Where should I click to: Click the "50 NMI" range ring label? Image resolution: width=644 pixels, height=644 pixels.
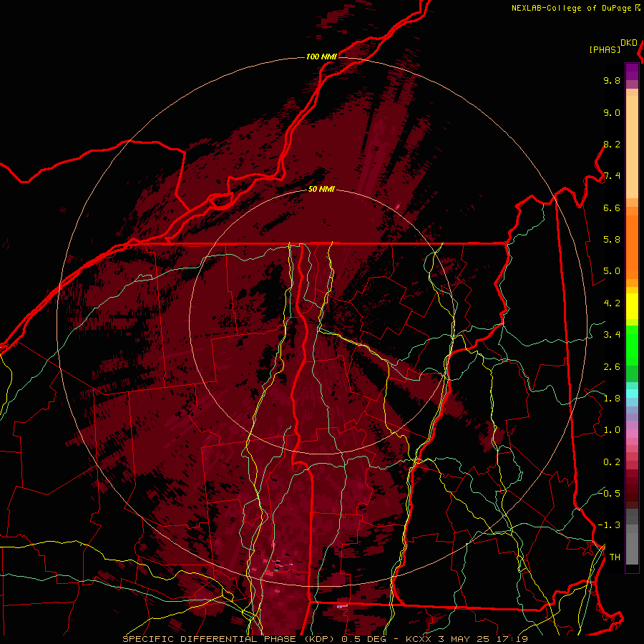pyautogui.click(x=321, y=190)
